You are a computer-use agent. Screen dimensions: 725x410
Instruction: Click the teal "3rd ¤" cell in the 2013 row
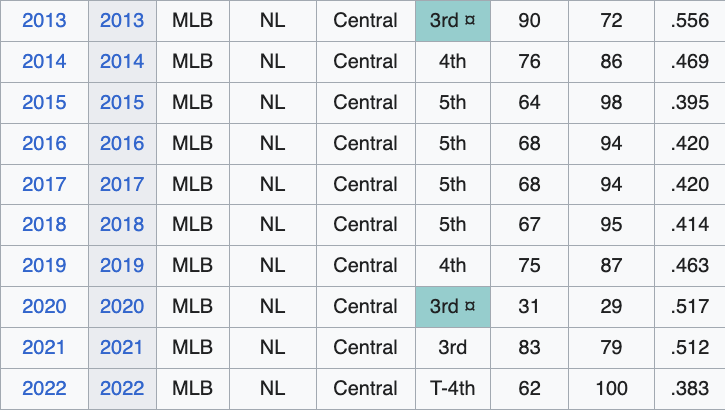[452, 21]
